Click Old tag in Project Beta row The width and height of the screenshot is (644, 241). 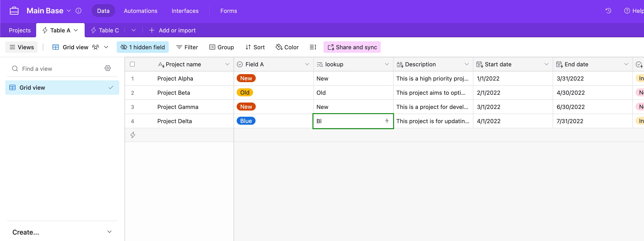tap(245, 93)
